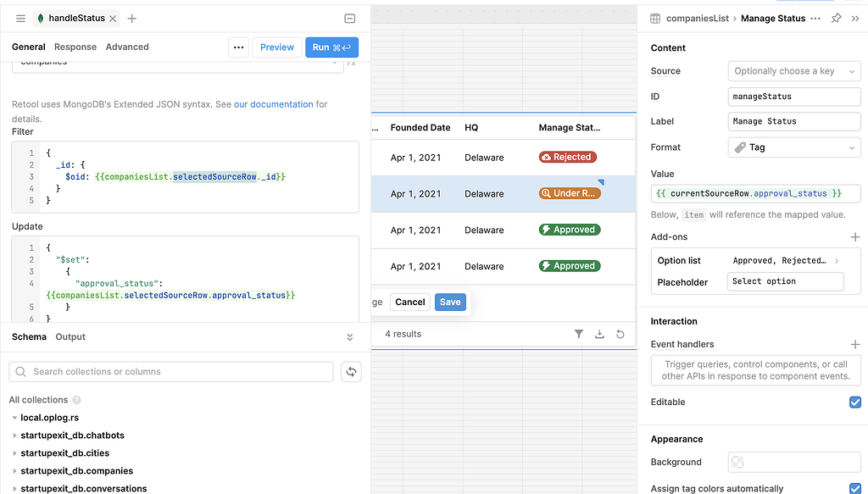Add an event handler with plus icon
The width and height of the screenshot is (868, 494).
pyautogui.click(x=855, y=343)
